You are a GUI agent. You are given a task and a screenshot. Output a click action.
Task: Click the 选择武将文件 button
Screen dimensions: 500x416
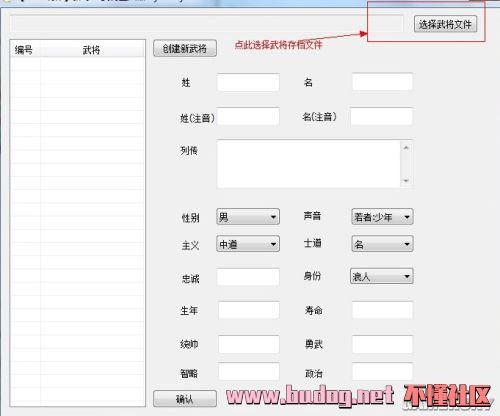(x=445, y=24)
